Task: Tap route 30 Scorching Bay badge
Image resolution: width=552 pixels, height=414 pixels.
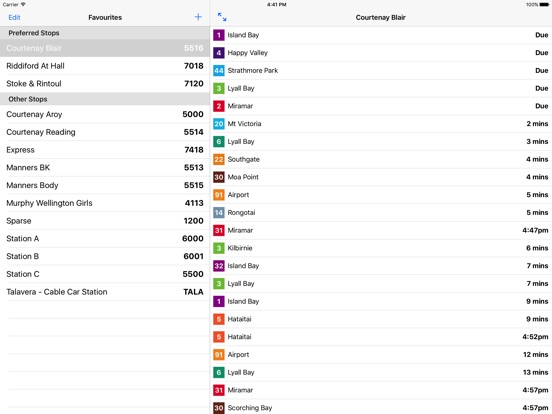Action: pyautogui.click(x=219, y=408)
